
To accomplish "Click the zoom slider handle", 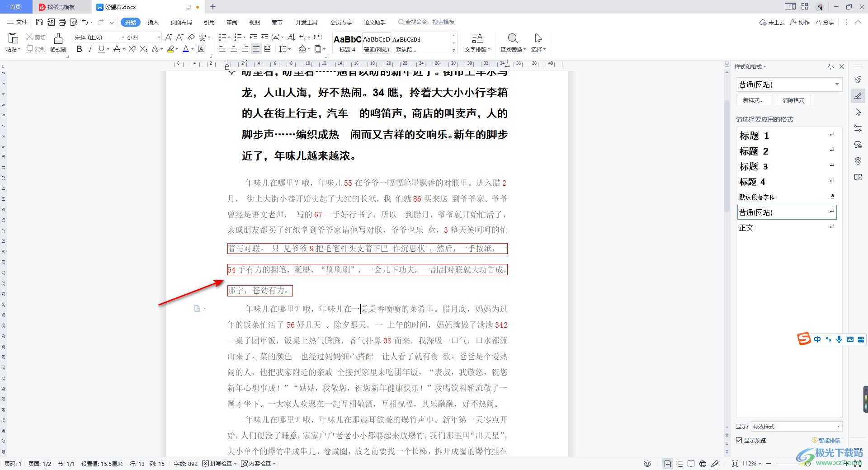I will (807, 464).
